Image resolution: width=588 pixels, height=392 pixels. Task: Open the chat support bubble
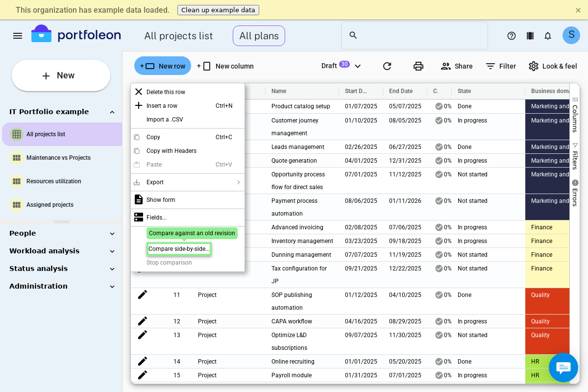click(x=563, y=367)
